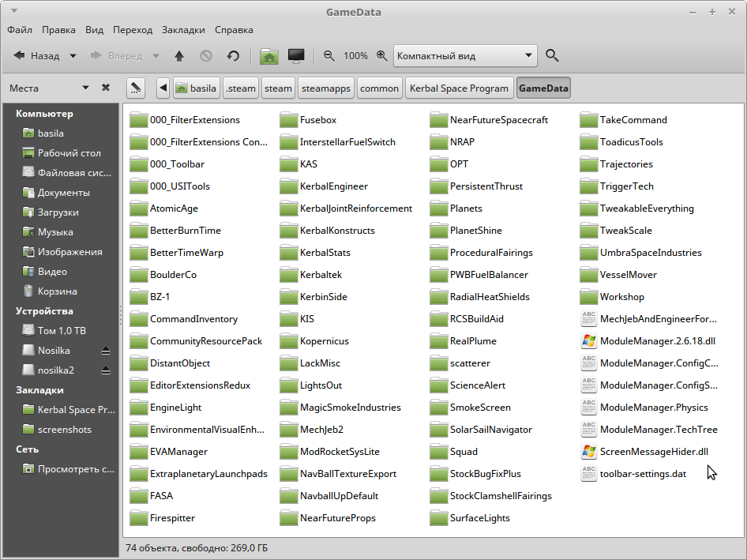Select ModuleManager.2.6.18.dll file icon
This screenshot has width=747, height=560.
(x=589, y=340)
